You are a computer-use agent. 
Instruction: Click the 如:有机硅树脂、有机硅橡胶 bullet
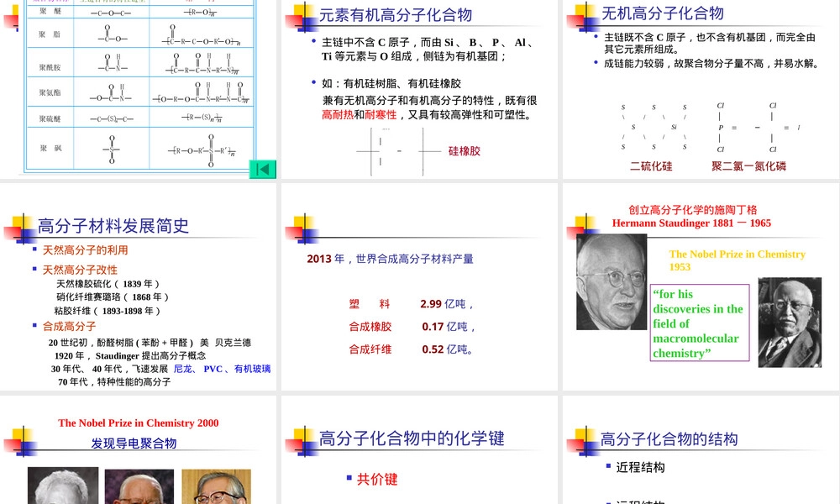pyautogui.click(x=391, y=83)
